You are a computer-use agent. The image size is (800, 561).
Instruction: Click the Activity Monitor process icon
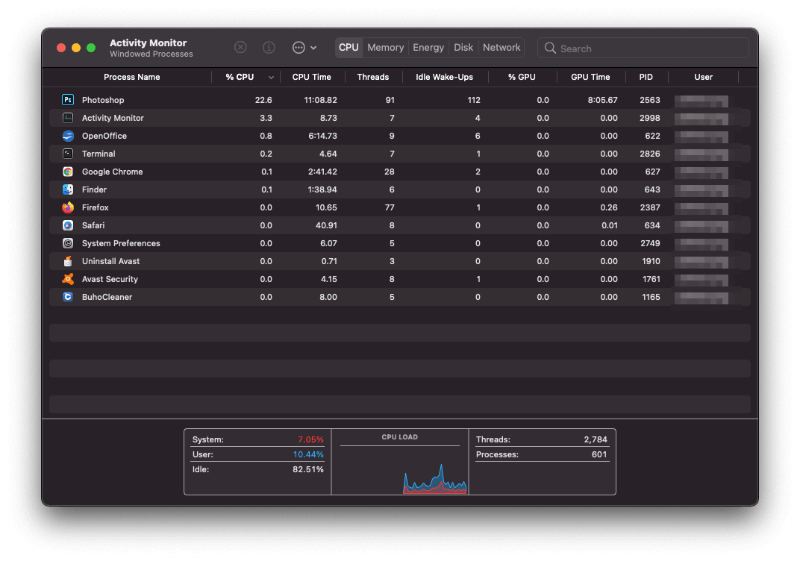point(68,118)
